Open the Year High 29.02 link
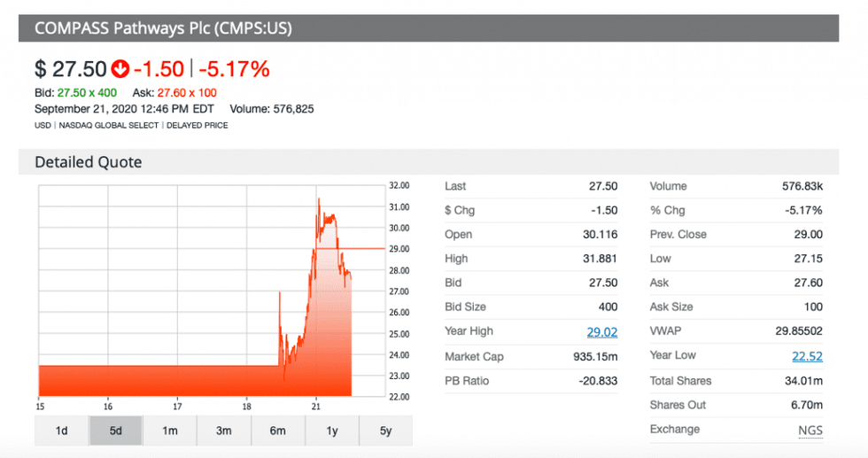Screen dimensions: 868x458 [x=603, y=332]
